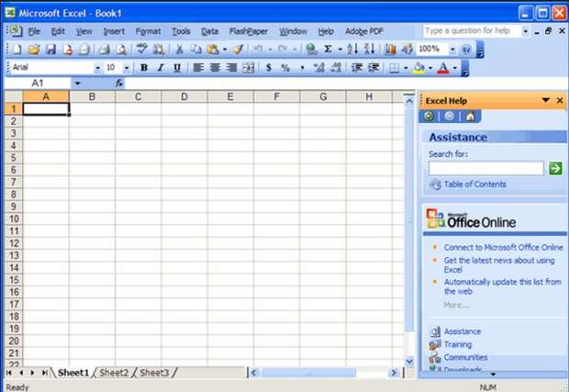Viewport: 569px width, 392px height.
Task: Click Sort Ascending A-Z icon
Action: tap(352, 49)
